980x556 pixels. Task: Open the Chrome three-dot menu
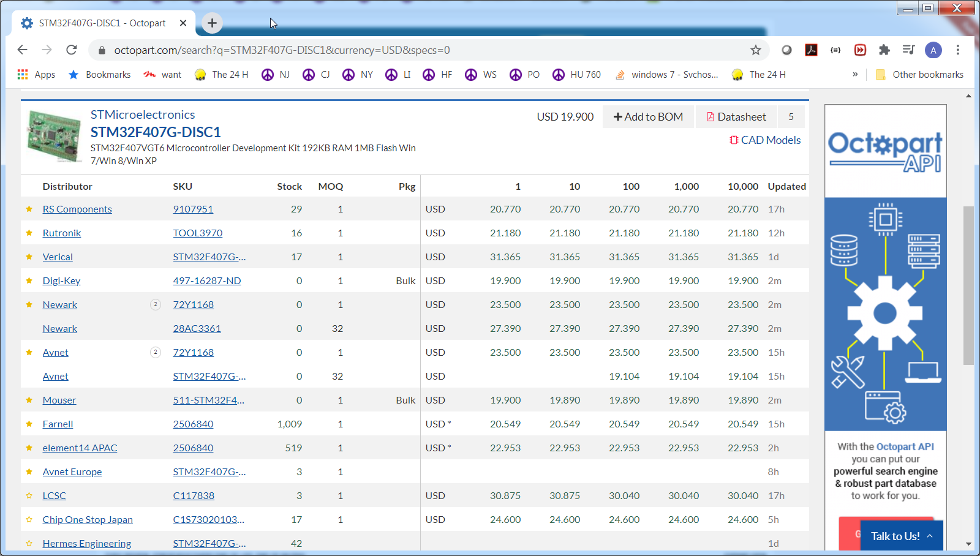click(x=958, y=50)
